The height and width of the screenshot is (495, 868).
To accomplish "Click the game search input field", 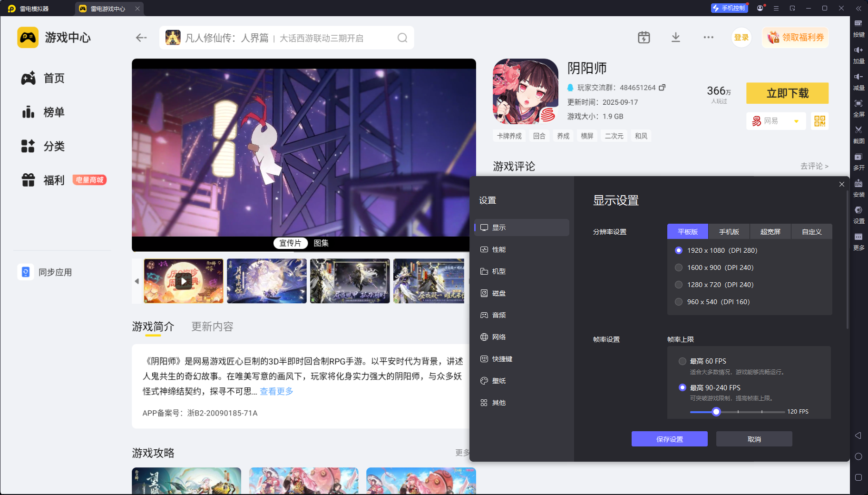I will (x=287, y=38).
